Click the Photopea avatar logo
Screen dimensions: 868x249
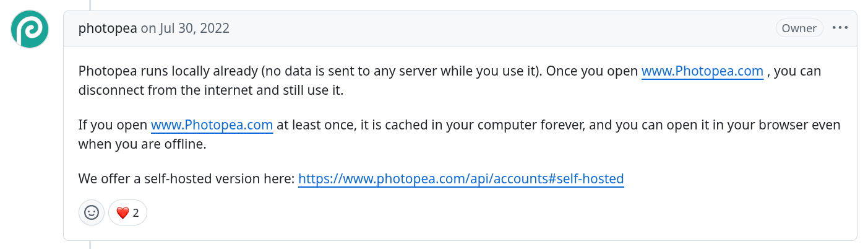click(x=30, y=29)
